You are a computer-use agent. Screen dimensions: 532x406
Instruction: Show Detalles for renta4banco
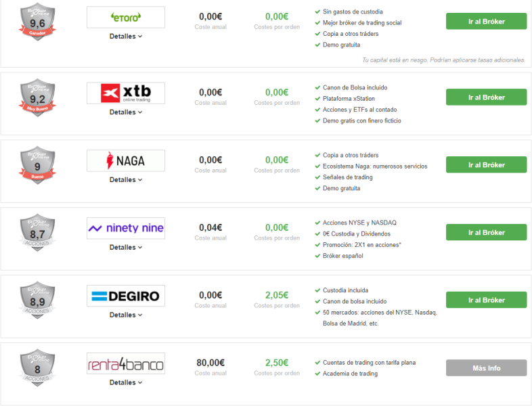[x=125, y=382]
